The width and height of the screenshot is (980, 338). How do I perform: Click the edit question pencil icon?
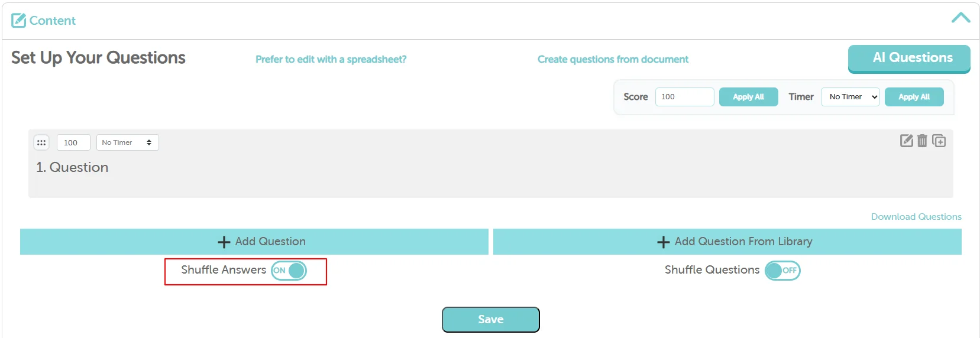click(906, 141)
